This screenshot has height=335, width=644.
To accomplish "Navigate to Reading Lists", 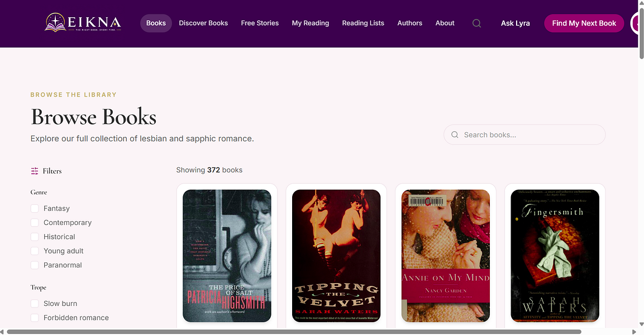I will pos(363,23).
